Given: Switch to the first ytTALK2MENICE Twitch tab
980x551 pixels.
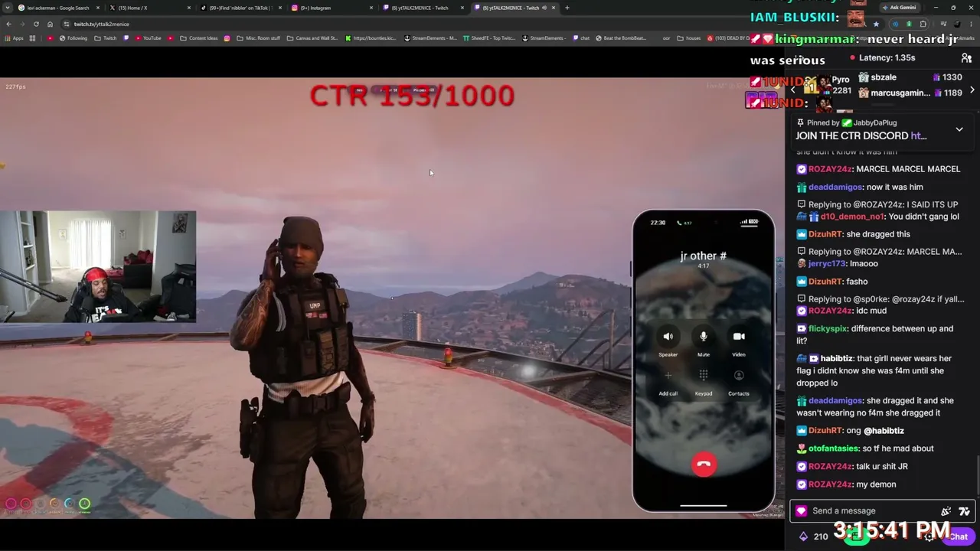Looking at the screenshot, I should (423, 8).
